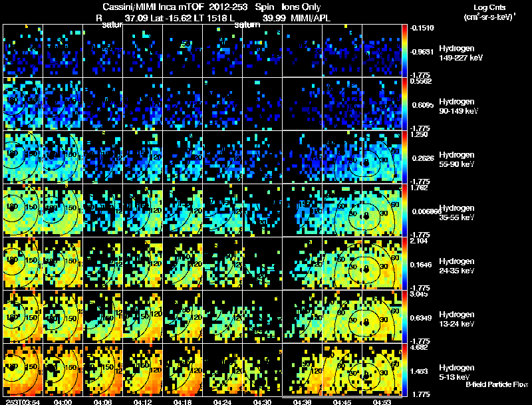Click the '04:30' time axis label
The height and width of the screenshot is (405, 532).
(262, 402)
